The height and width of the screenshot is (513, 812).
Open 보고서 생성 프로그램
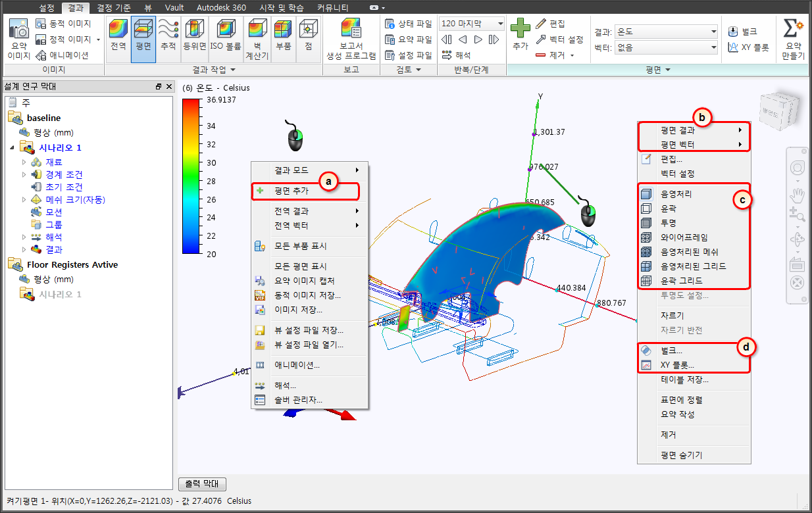click(351, 39)
